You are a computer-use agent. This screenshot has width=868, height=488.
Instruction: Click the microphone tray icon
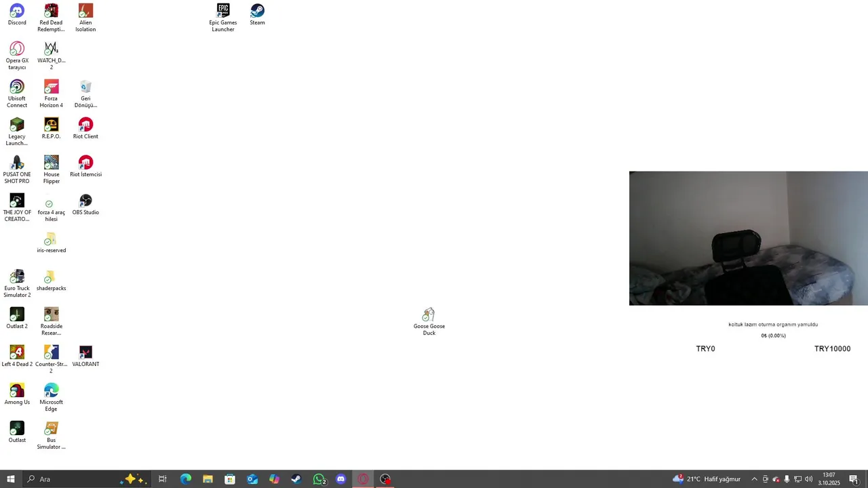[787, 479]
